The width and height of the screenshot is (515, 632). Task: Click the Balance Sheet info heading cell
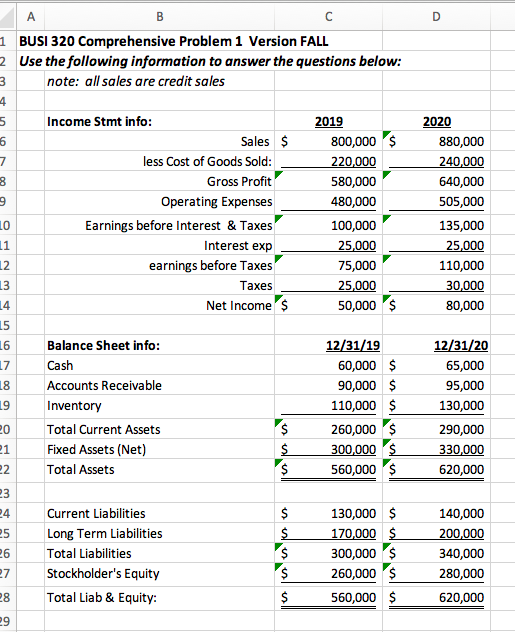160,345
